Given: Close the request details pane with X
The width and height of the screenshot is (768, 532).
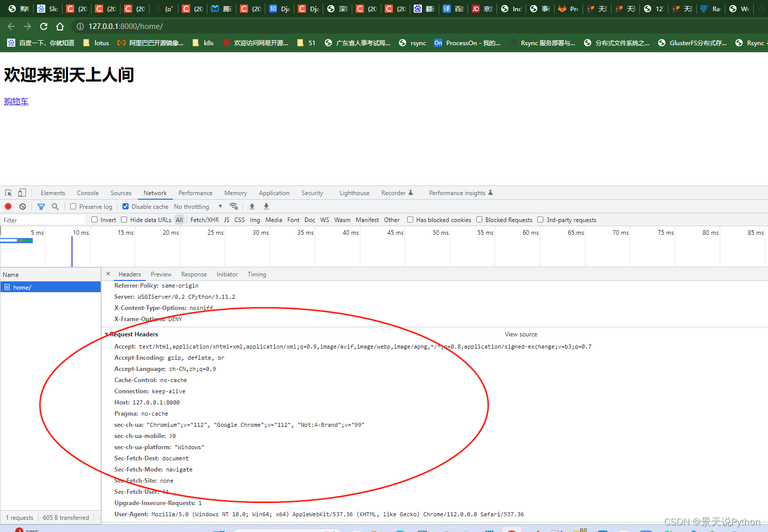Looking at the screenshot, I should coord(108,274).
